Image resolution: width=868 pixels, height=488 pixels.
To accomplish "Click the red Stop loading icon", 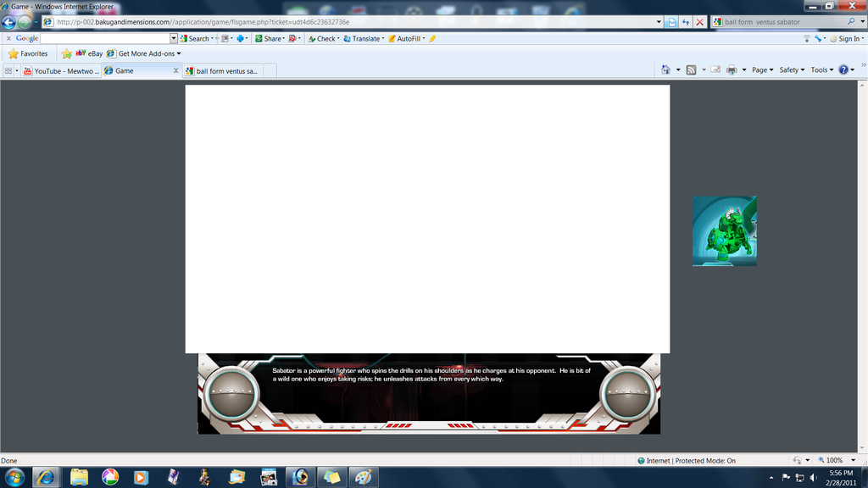I will [699, 22].
